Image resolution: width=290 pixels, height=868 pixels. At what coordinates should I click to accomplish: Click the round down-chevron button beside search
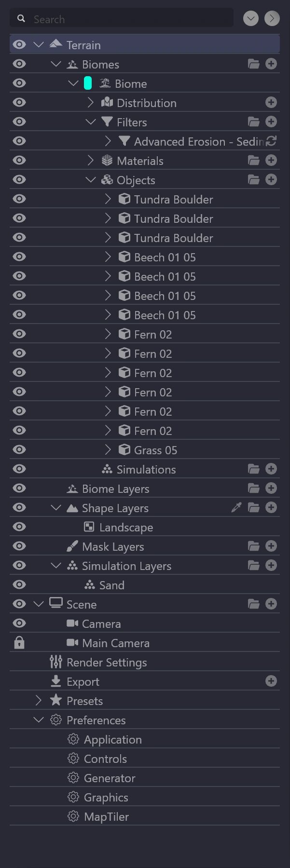[x=251, y=19]
